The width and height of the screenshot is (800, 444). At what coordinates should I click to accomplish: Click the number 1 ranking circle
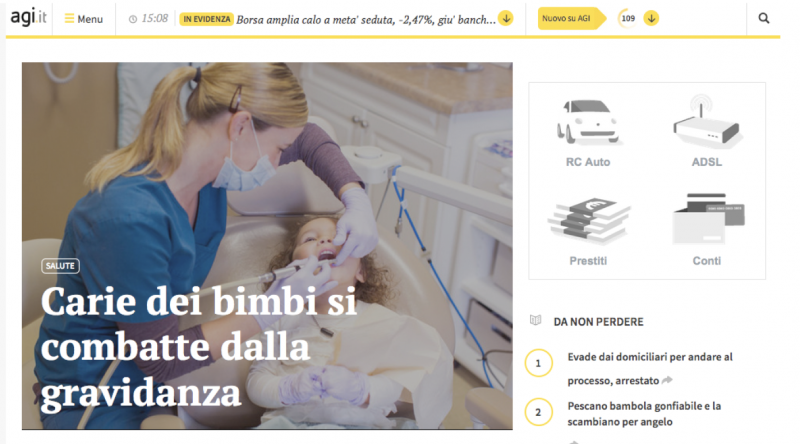pos(538,363)
